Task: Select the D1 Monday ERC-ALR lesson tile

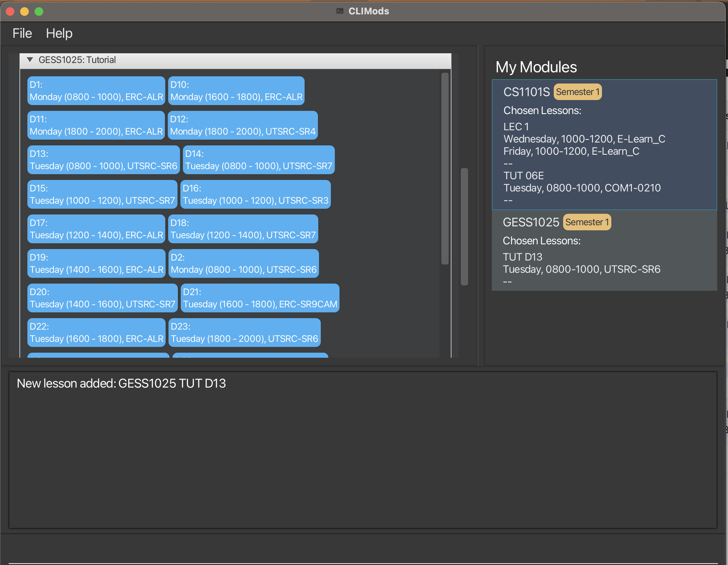Action: [x=96, y=91]
